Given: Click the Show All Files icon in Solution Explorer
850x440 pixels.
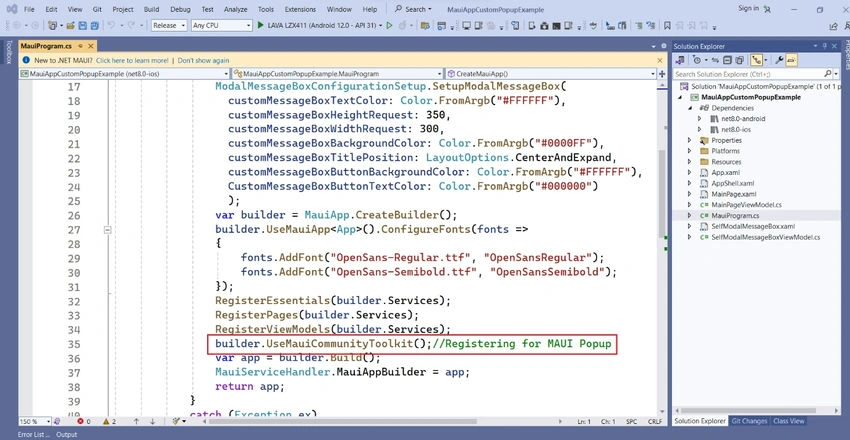Looking at the screenshot, I should pyautogui.click(x=739, y=60).
